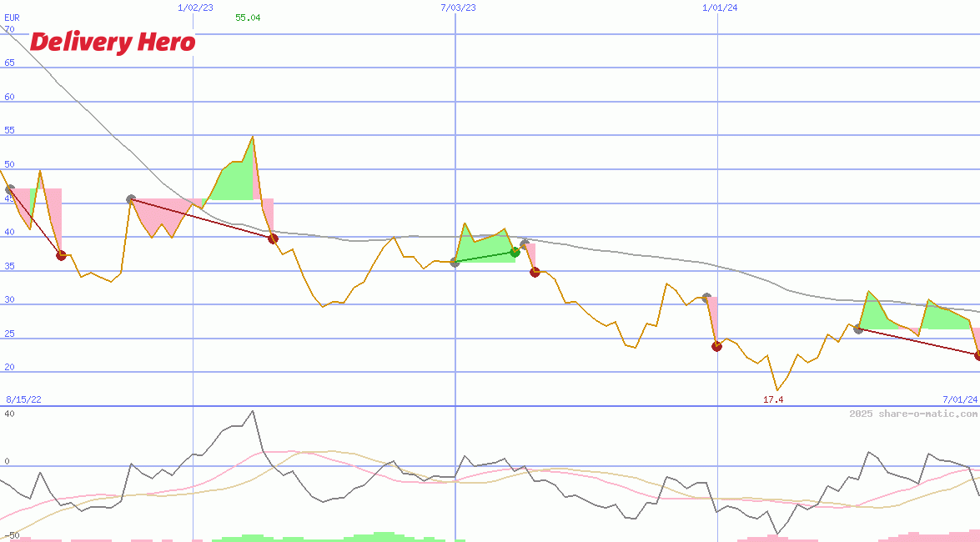Click the gray marker right after the green marker

tap(525, 243)
